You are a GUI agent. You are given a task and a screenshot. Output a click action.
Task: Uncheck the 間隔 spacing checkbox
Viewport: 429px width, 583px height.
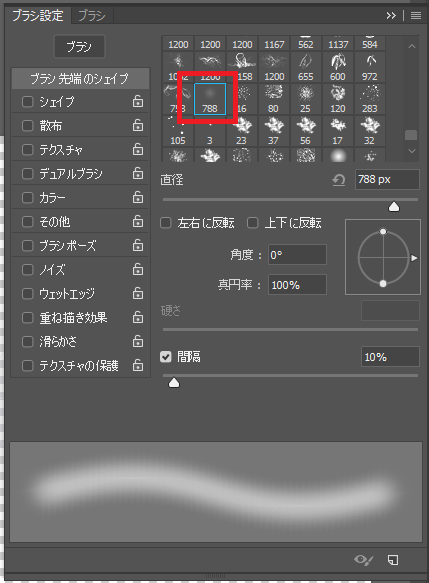click(x=165, y=357)
